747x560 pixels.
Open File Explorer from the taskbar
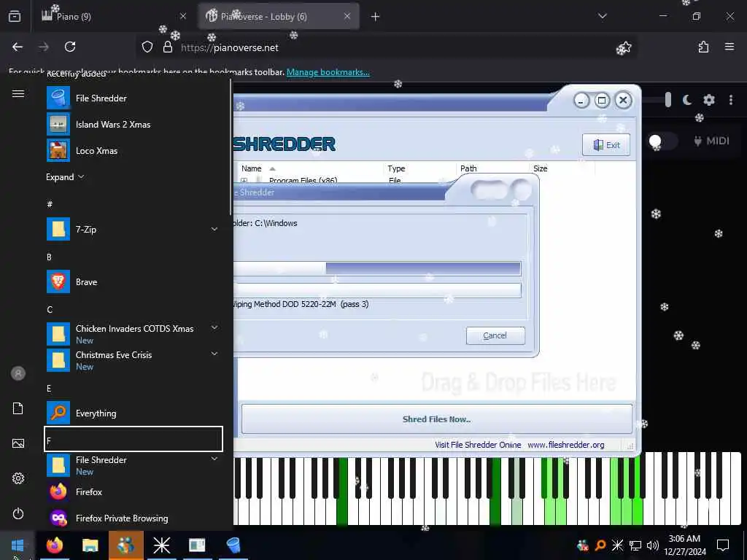(90, 545)
